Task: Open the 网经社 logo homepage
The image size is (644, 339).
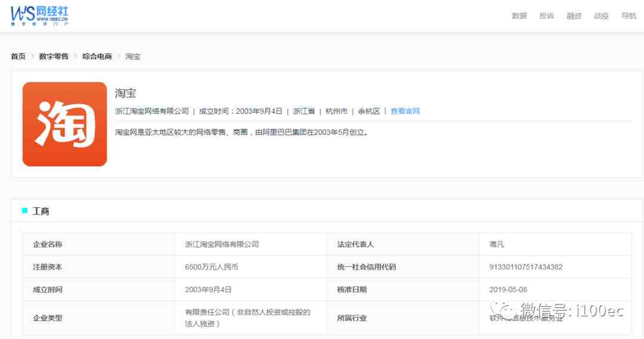Action: [x=39, y=16]
